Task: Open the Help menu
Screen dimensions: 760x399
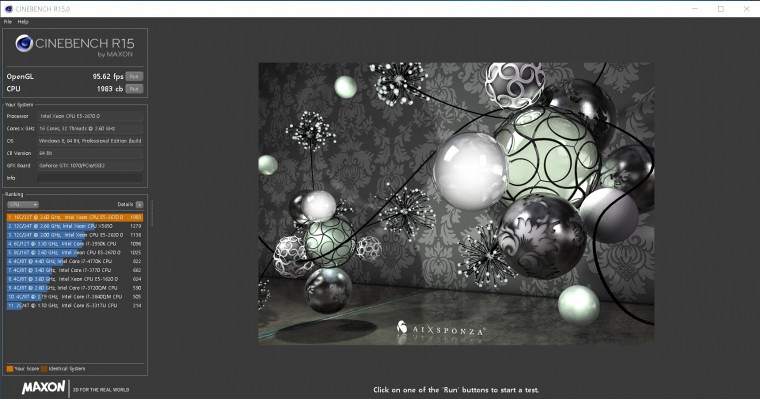Action: pyautogui.click(x=23, y=22)
